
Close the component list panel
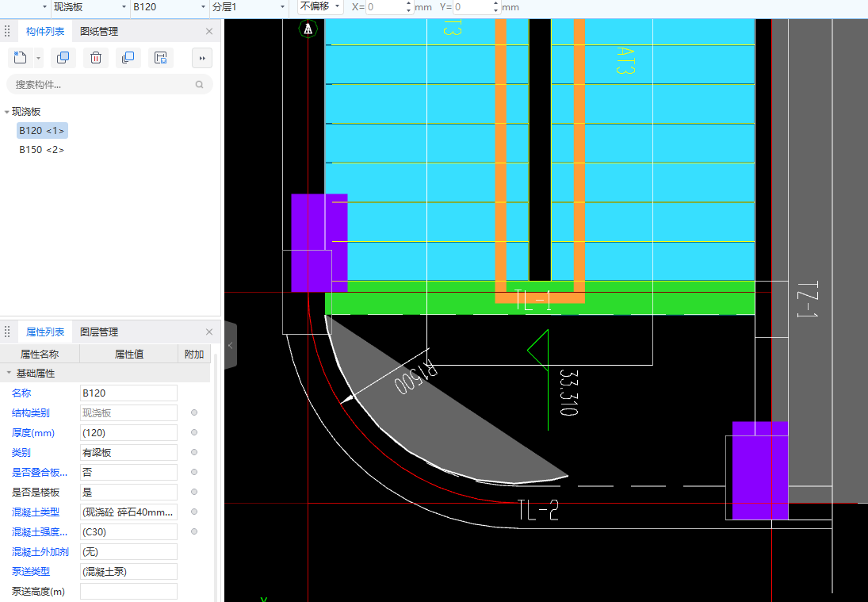click(x=209, y=32)
